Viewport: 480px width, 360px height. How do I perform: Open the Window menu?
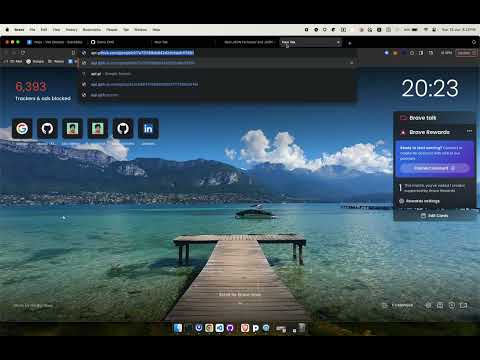(140, 30)
